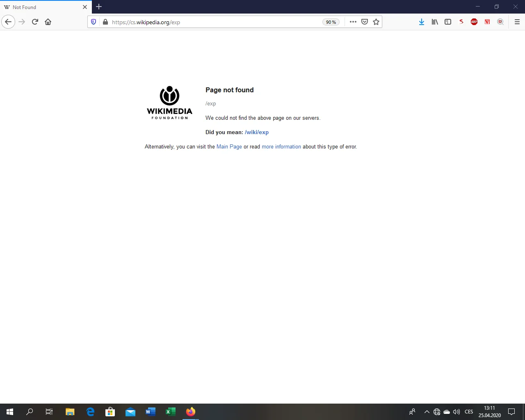
Task: Switch the CES input language
Action: pos(469,412)
